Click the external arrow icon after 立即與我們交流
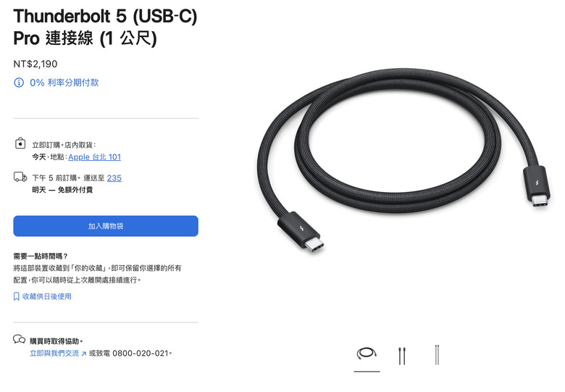Viewport: 565px width, 392px height. point(83,354)
